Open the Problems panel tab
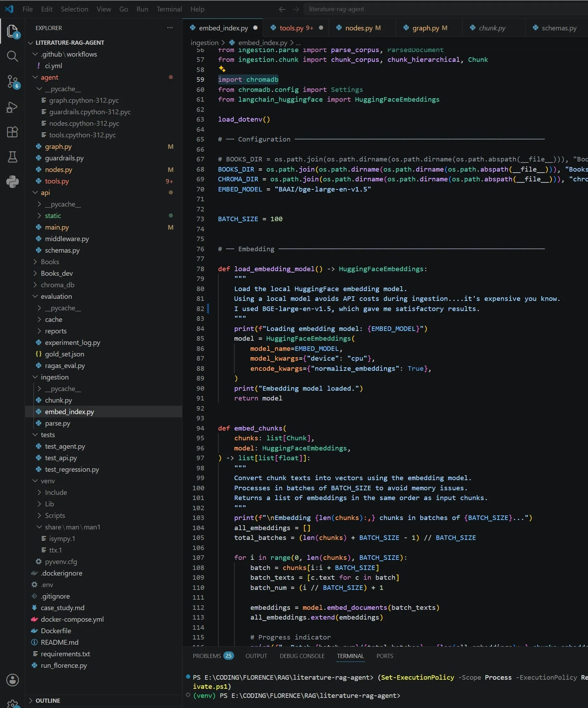588x708 pixels. pyautogui.click(x=213, y=656)
